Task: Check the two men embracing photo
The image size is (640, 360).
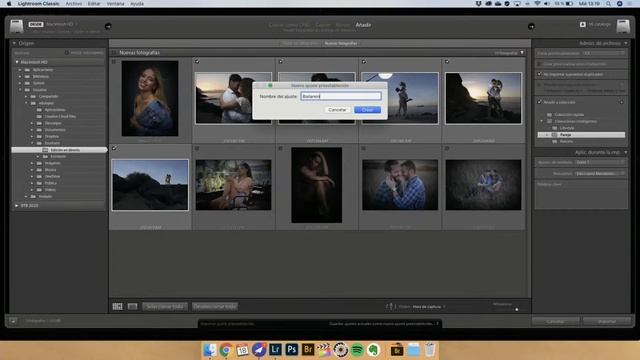Action: click(364, 148)
